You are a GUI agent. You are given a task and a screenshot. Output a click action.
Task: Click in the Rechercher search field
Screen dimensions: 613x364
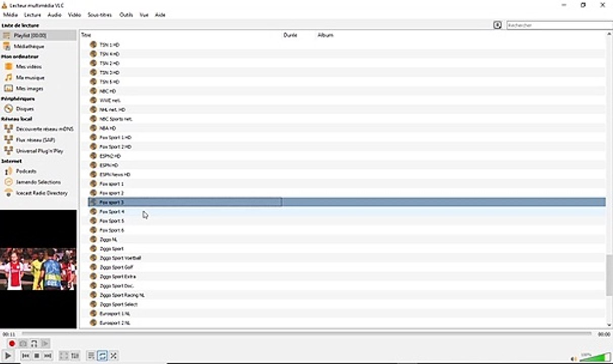(x=559, y=25)
